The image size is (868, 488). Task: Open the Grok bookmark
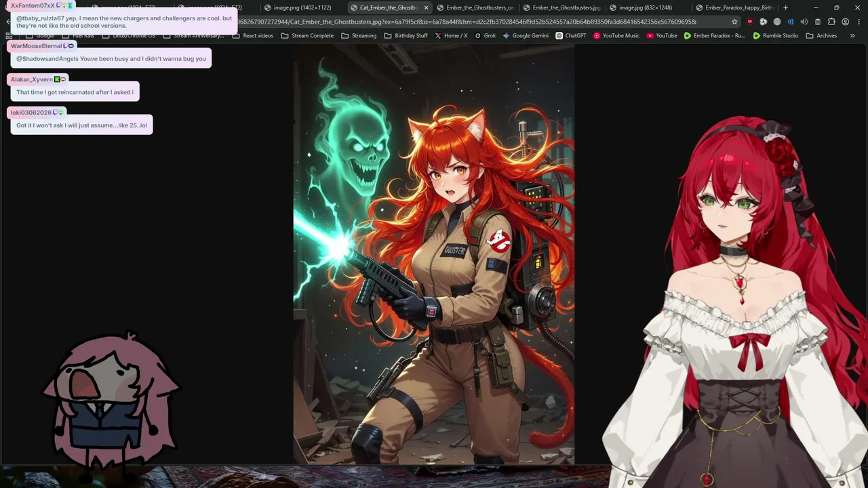486,36
